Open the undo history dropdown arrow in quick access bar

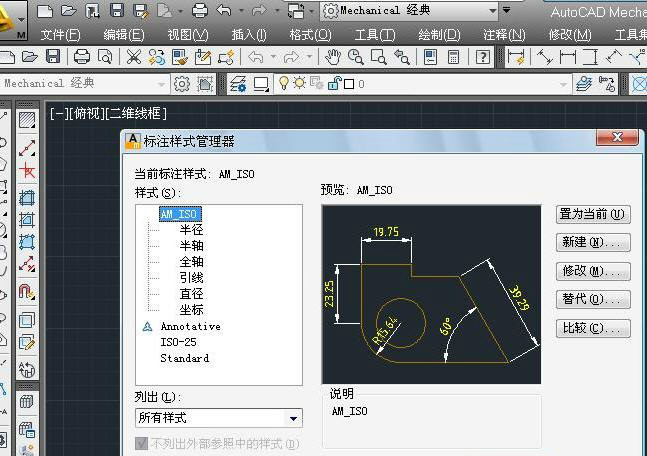pyautogui.click(x=241, y=11)
